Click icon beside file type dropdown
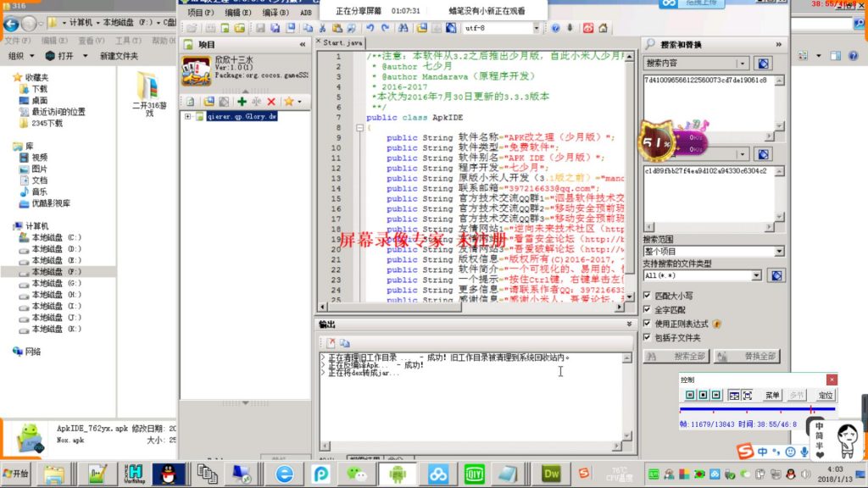 [x=776, y=275]
